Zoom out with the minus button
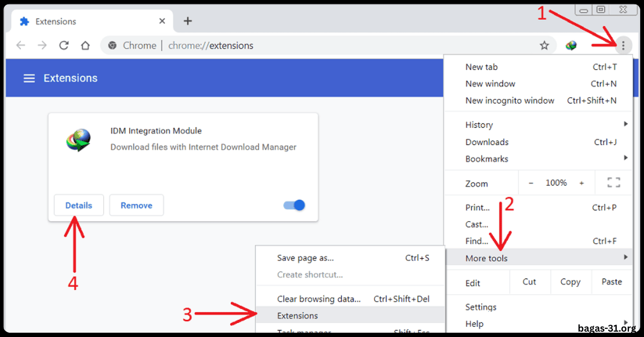The height and width of the screenshot is (337, 644). coord(531,183)
